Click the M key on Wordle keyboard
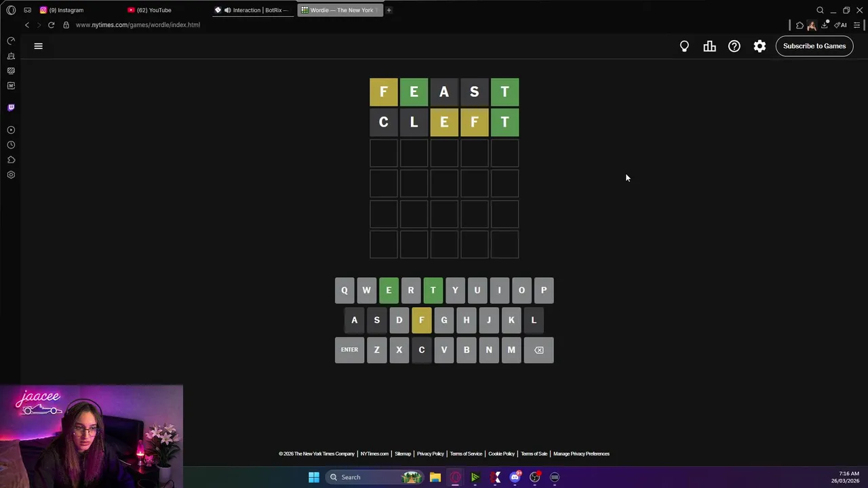This screenshot has height=488, width=868. click(511, 350)
